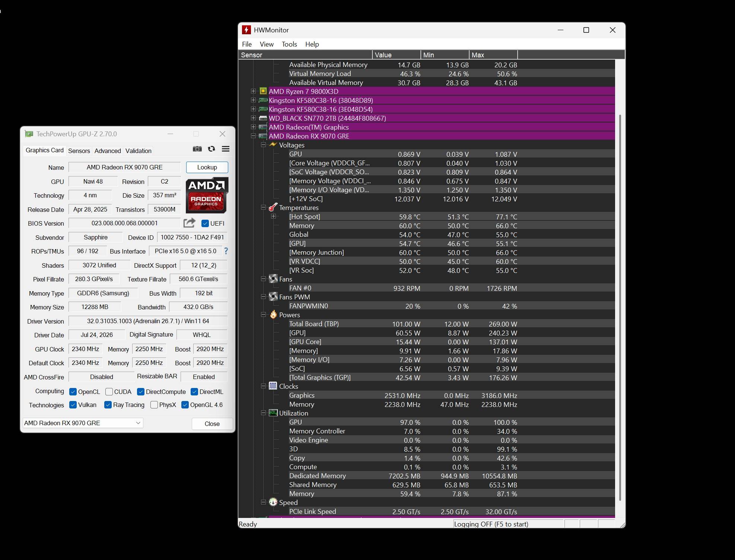
Task: Click the AMD Radeon(TM) Graphics card icon
Action: point(263,127)
